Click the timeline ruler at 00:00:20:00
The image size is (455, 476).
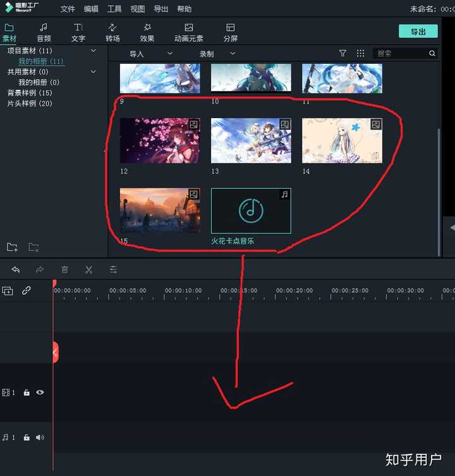tap(294, 291)
